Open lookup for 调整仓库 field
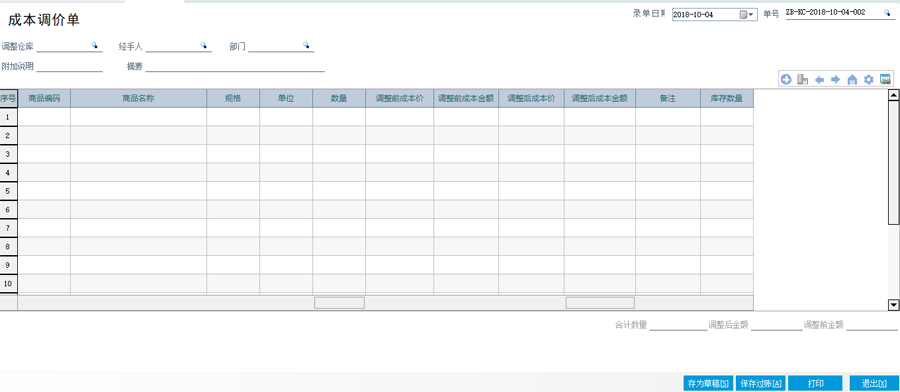900x392 pixels. [94, 45]
